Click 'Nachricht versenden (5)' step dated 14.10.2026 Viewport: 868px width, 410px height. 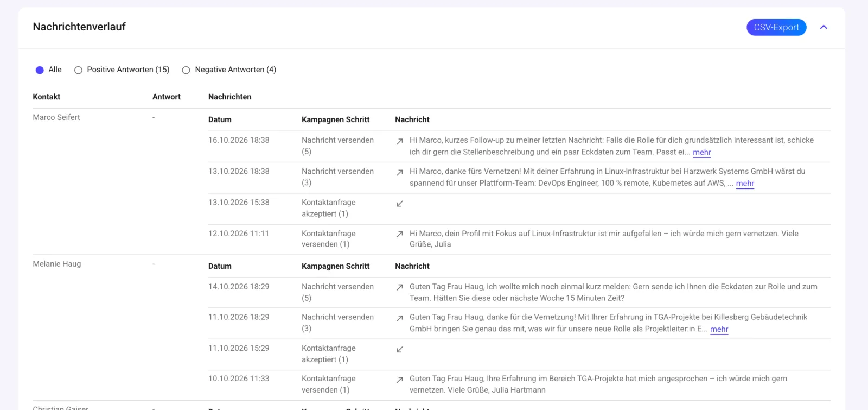(338, 292)
